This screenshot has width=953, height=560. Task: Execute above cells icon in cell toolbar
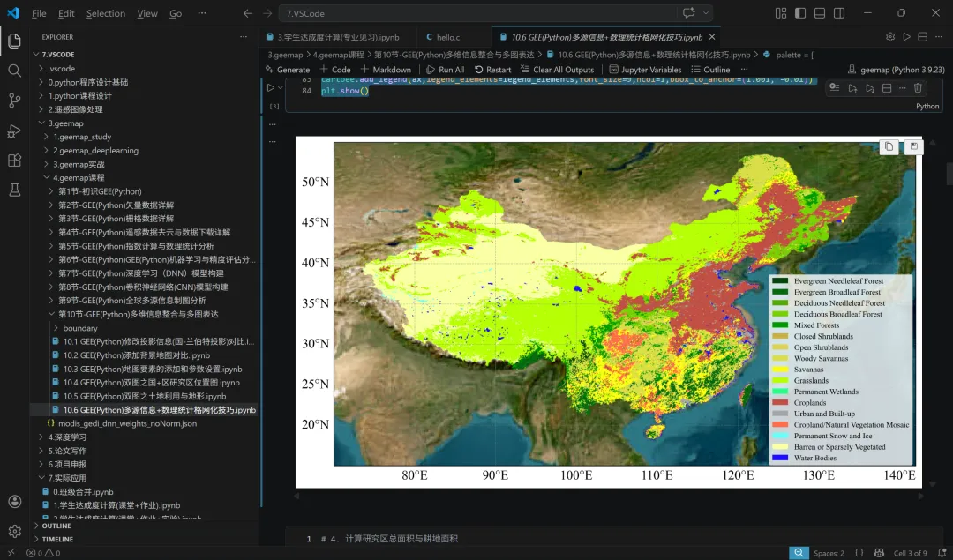[x=852, y=88]
